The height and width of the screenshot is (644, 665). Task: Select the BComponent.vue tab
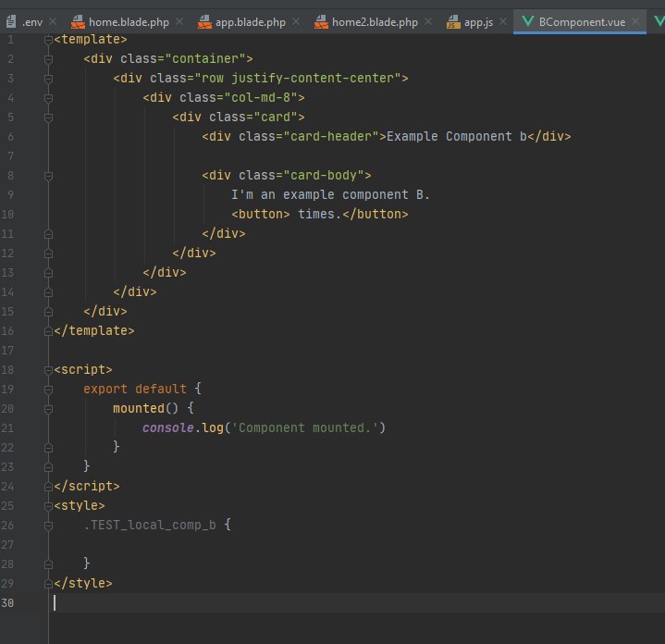[x=582, y=22]
